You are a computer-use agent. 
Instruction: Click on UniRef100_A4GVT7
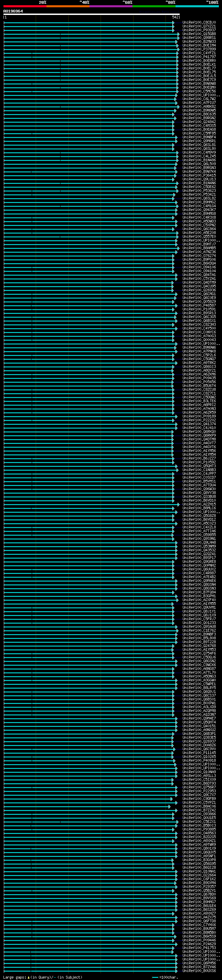coord(199,443)
